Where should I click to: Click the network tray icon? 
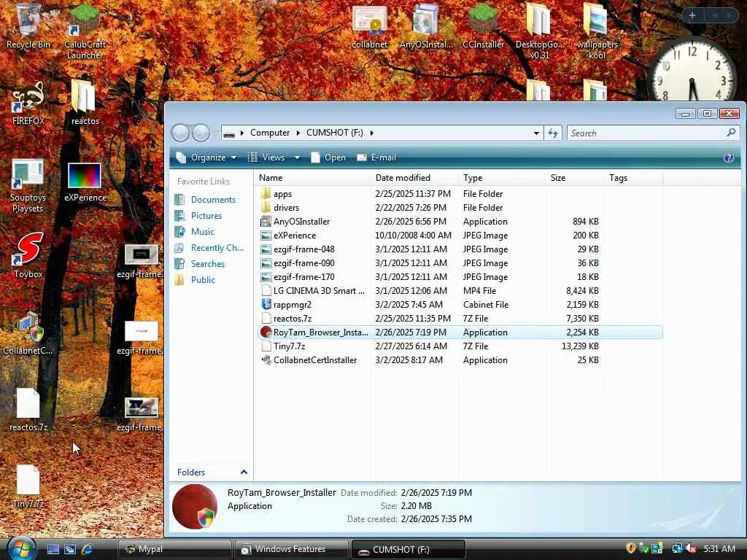pyautogui.click(x=677, y=549)
